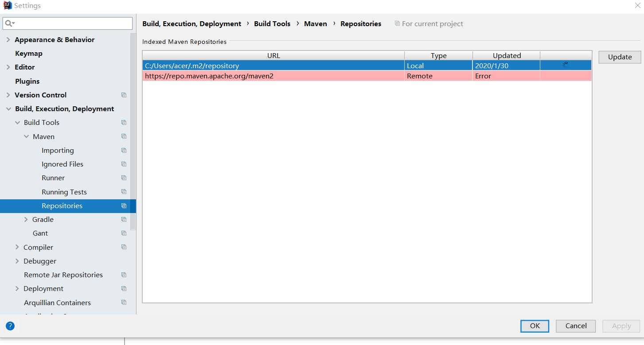Click the project-level icon beside Version Control
Viewport: 644px width, 345px height.
[124, 95]
